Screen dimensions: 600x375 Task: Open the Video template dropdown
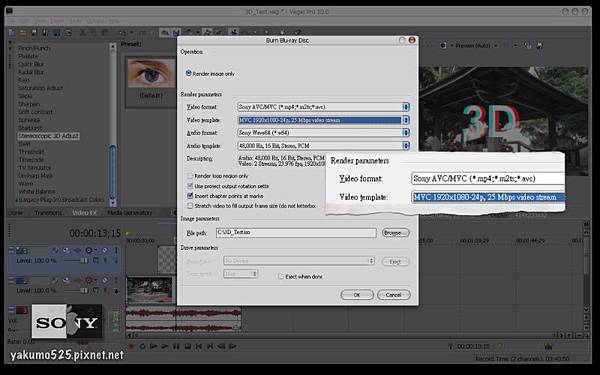pyautogui.click(x=323, y=120)
